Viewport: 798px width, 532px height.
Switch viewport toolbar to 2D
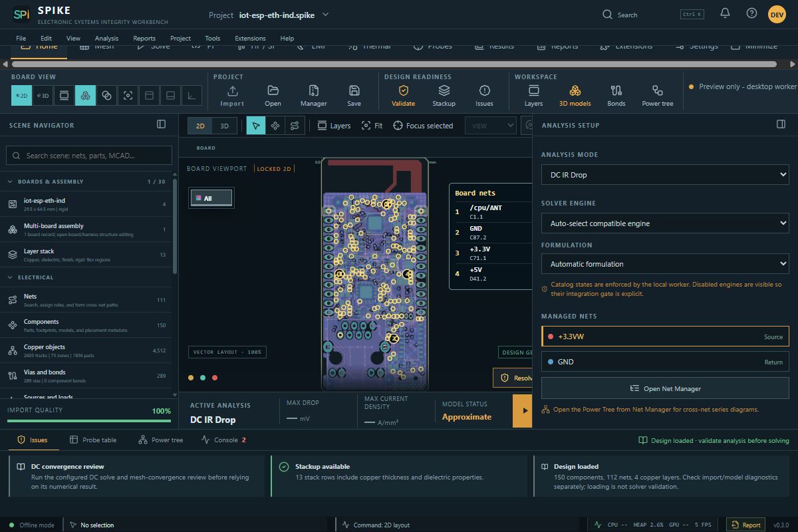(200, 126)
